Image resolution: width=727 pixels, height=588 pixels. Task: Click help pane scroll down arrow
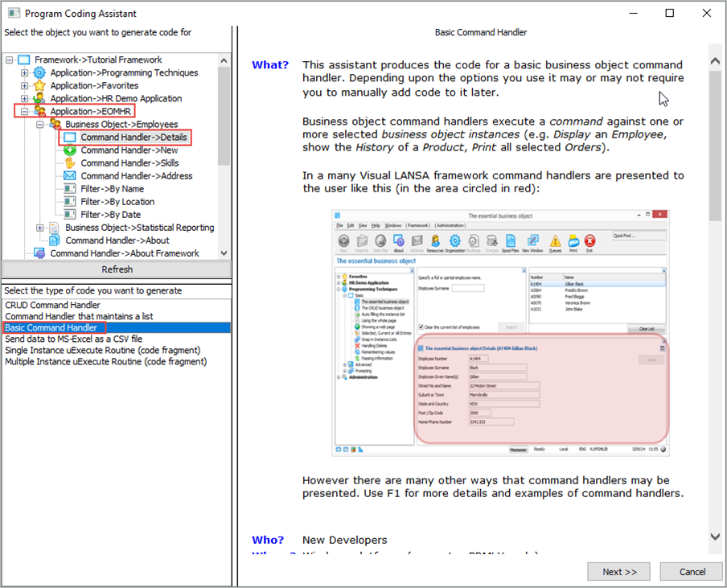click(715, 537)
